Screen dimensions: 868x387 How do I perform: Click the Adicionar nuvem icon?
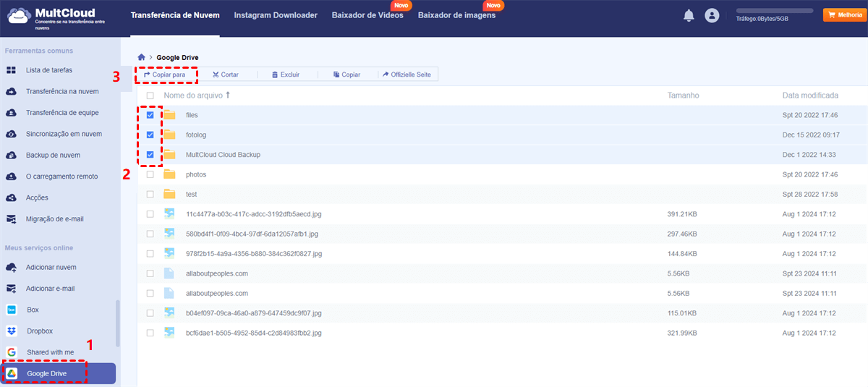coord(11,267)
